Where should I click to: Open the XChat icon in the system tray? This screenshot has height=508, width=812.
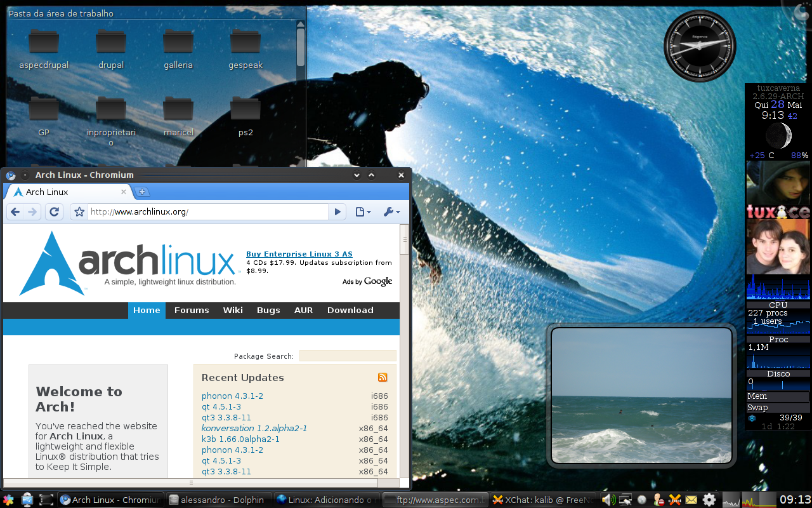(x=674, y=500)
